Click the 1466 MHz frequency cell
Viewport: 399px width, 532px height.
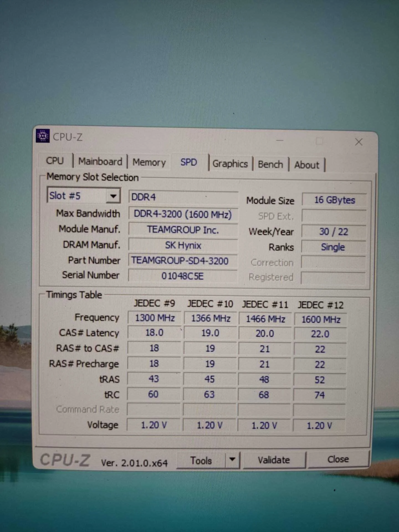pos(265,319)
